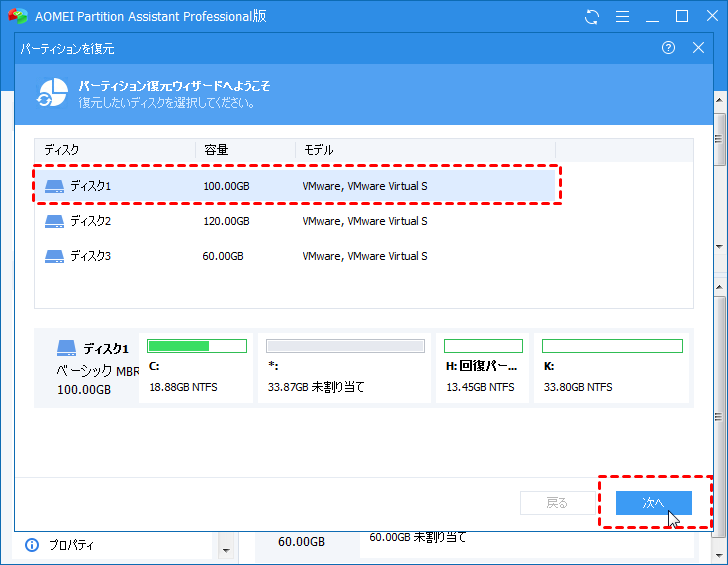Open the hamburger menu in the title bar
The height and width of the screenshot is (565, 728).
point(622,17)
